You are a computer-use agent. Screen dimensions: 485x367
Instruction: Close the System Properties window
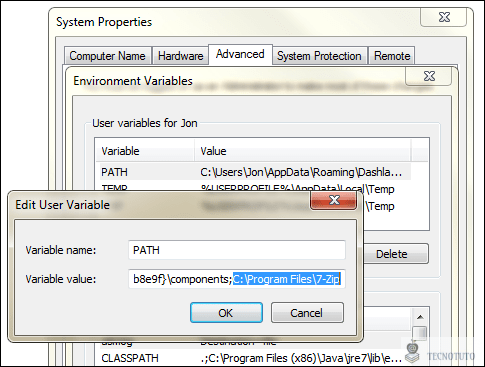(444, 17)
